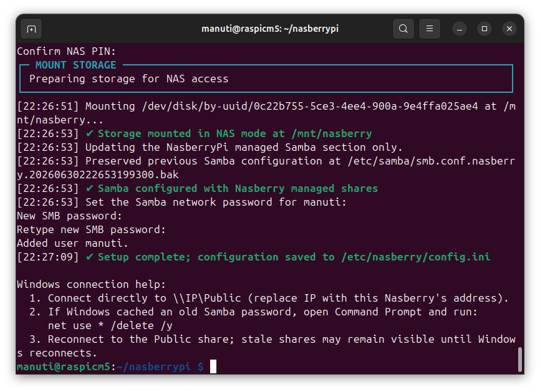
Task: Close the terminal window
Action: point(509,29)
